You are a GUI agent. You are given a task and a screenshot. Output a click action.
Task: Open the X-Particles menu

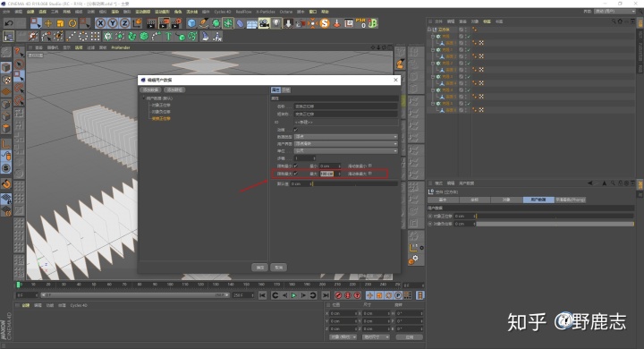(x=266, y=12)
